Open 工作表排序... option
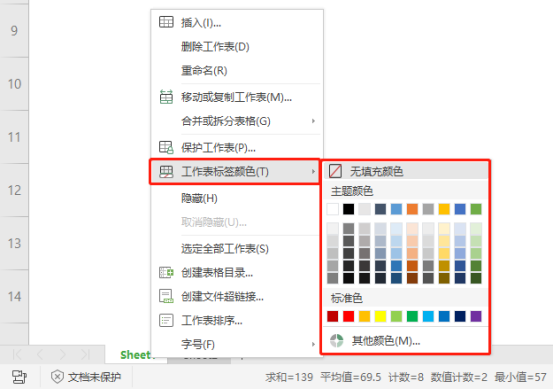Image resolution: width=554 pixels, height=389 pixels. [x=237, y=320]
